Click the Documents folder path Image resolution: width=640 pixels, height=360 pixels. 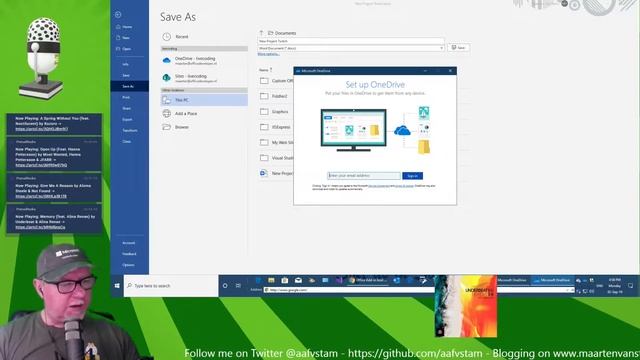(282, 33)
